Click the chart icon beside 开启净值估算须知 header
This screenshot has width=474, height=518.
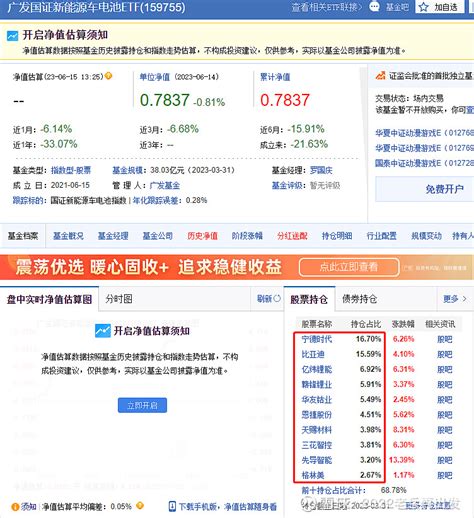[x=13, y=35]
